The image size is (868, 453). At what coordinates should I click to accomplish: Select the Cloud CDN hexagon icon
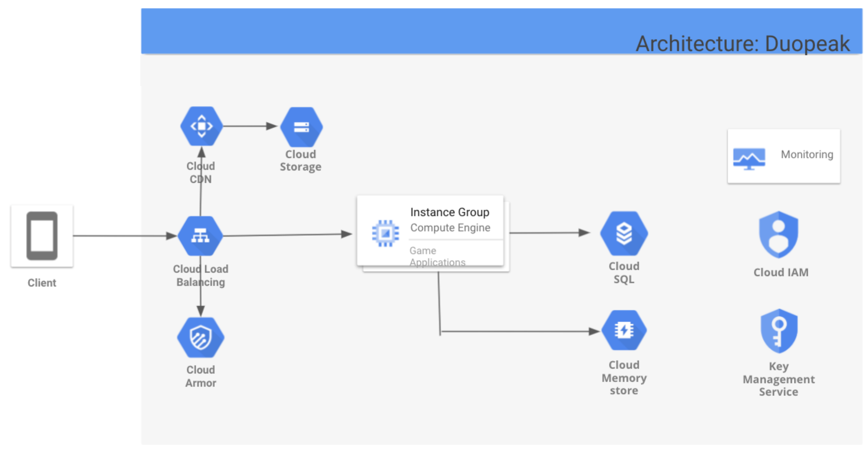(x=201, y=126)
